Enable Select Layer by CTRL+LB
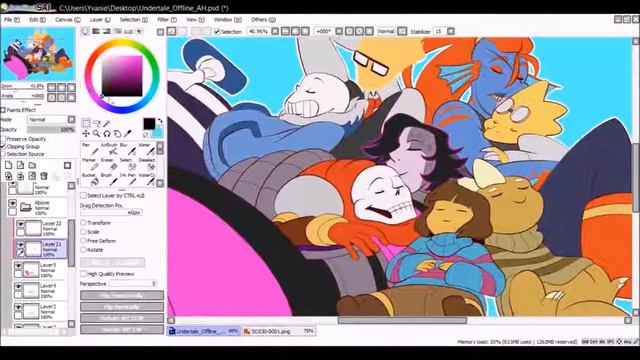Screen dimensions: 640x360 click(x=83, y=196)
